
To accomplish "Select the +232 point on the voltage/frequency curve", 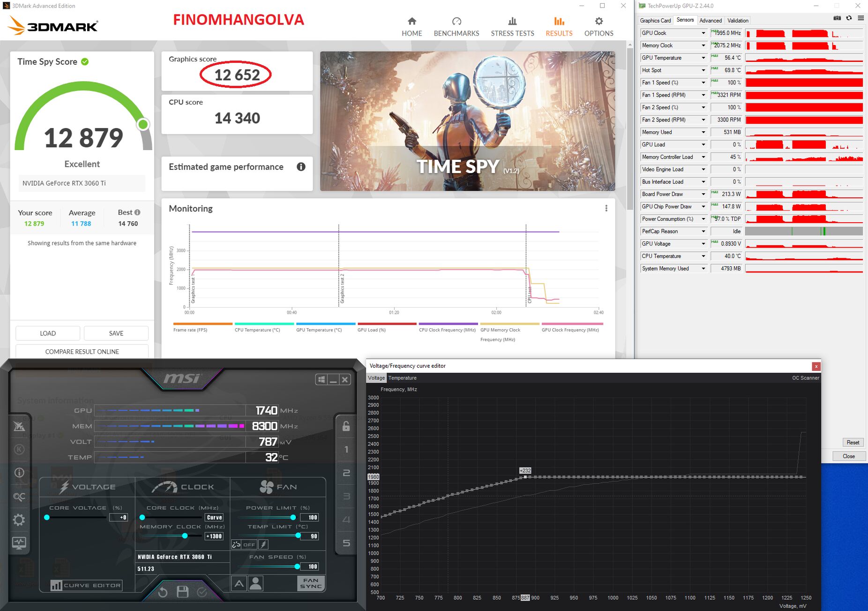I will (x=525, y=477).
